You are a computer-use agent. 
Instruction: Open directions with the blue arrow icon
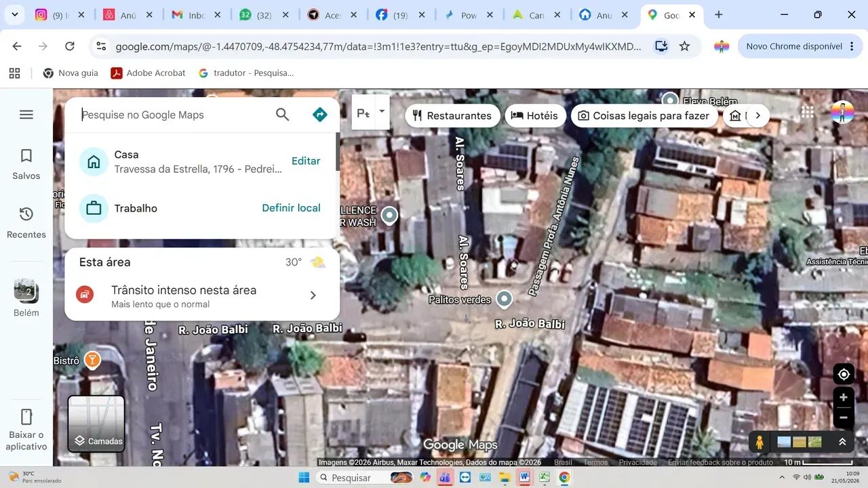(x=320, y=115)
